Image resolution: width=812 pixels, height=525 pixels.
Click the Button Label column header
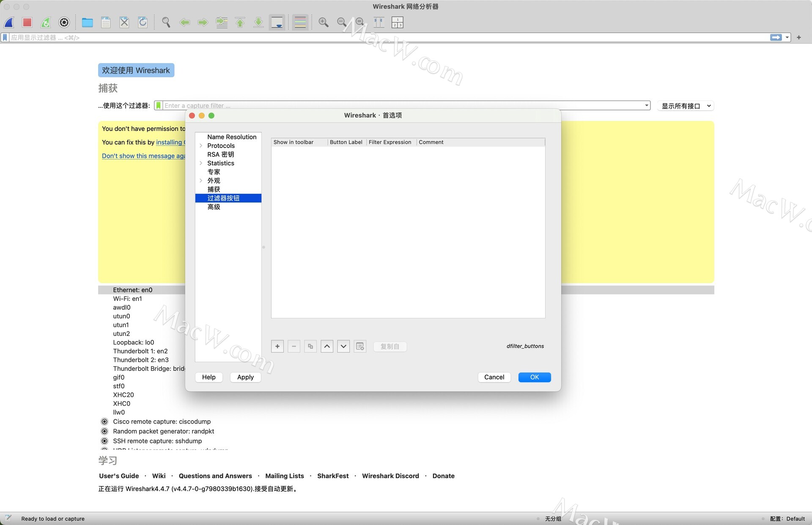(x=347, y=142)
